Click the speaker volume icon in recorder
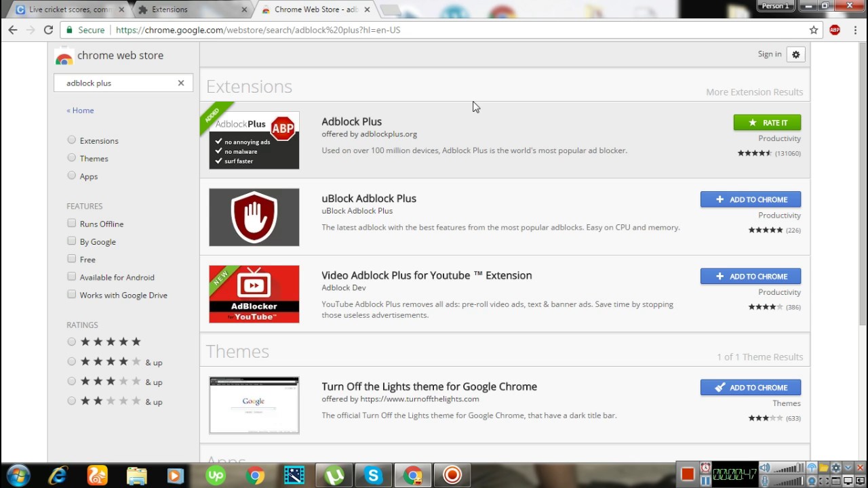Screen dimensions: 868x488 pyautogui.click(x=765, y=468)
